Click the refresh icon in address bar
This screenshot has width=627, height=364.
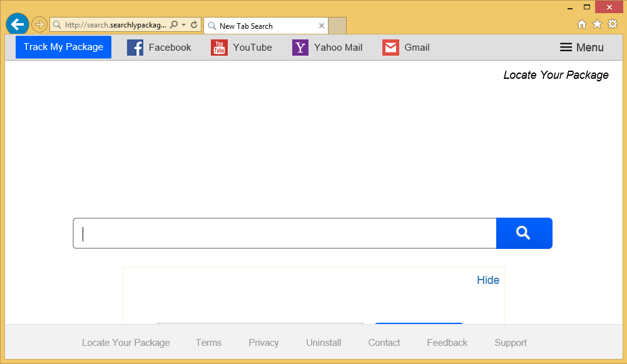point(194,25)
